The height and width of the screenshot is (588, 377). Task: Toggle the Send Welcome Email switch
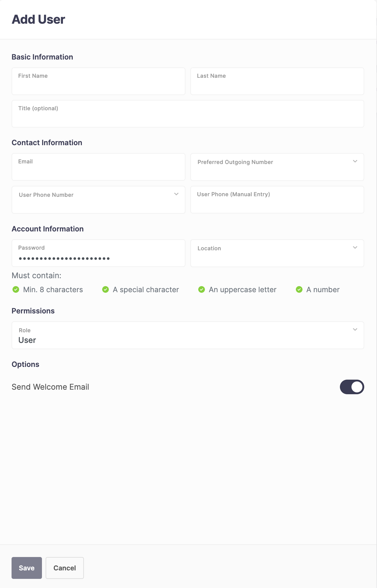click(352, 387)
